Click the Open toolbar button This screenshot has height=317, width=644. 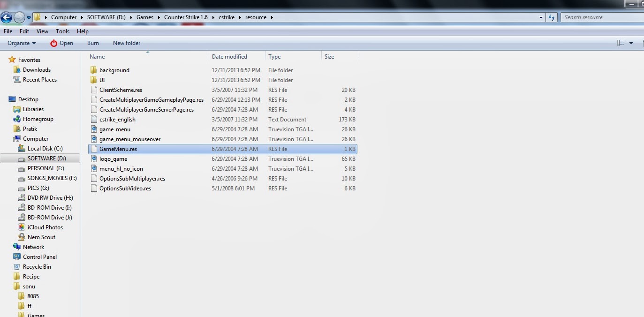[61, 43]
